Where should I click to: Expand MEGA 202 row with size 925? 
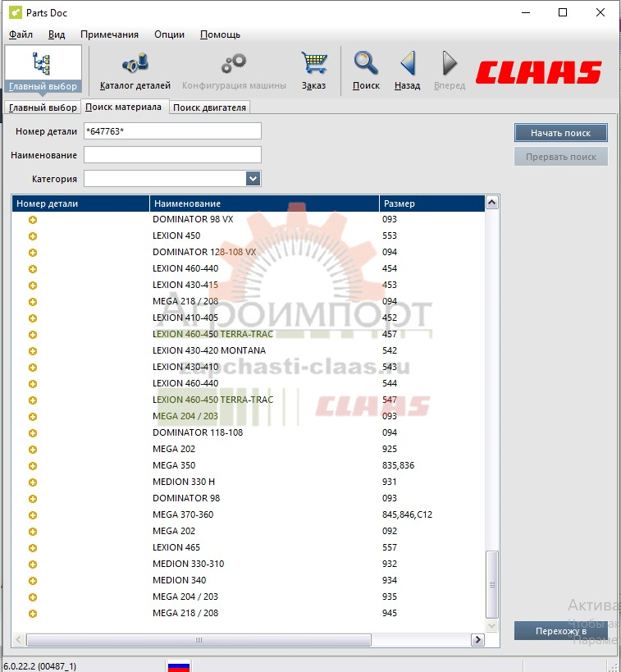coord(33,450)
